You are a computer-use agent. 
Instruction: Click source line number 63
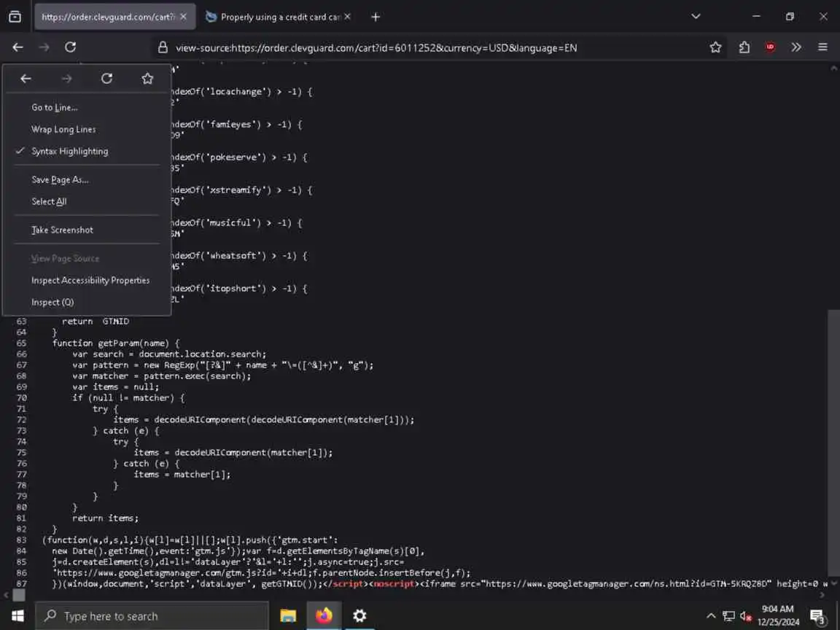pyautogui.click(x=21, y=322)
